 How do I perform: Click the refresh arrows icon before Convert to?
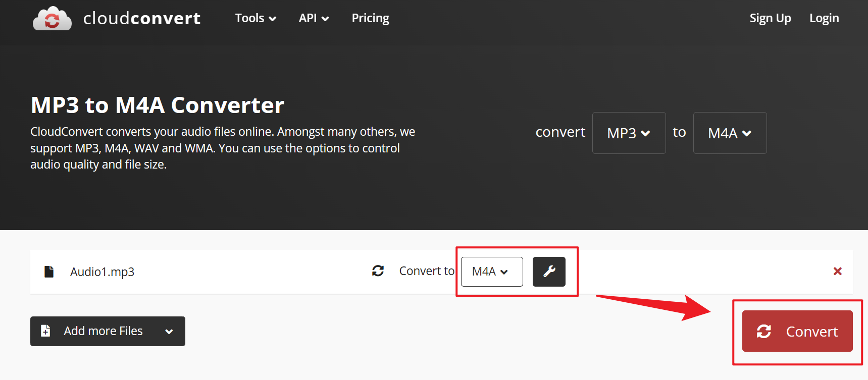pyautogui.click(x=378, y=271)
